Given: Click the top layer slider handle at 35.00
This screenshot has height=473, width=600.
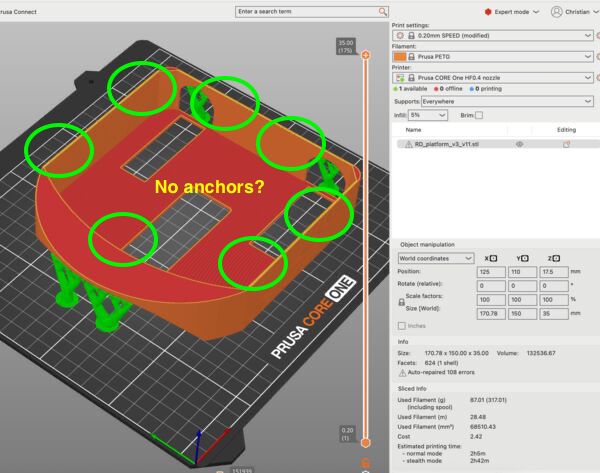Looking at the screenshot, I should point(365,55).
